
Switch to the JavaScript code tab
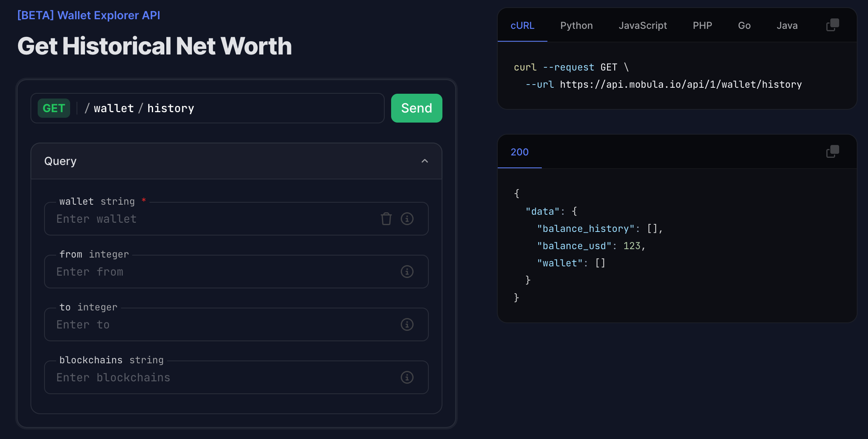642,26
